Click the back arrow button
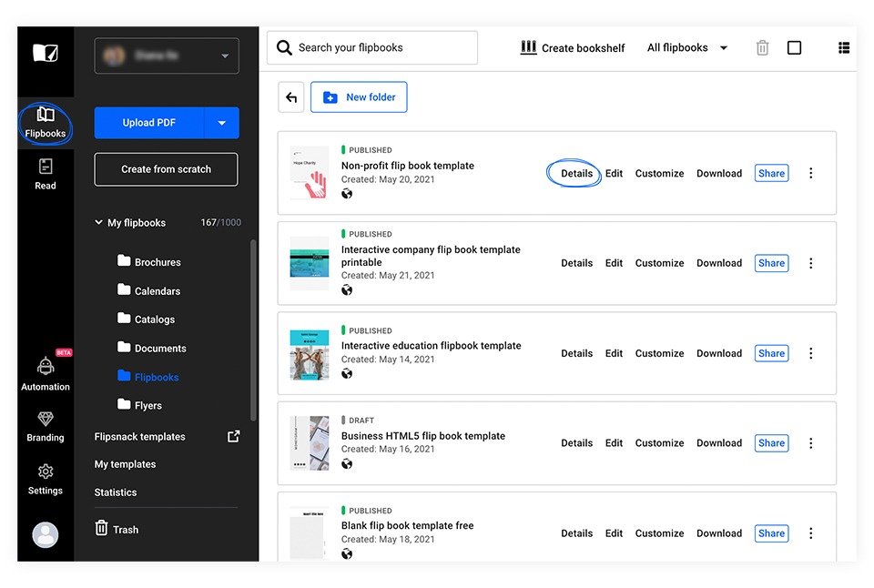The image size is (874, 588). click(x=291, y=97)
